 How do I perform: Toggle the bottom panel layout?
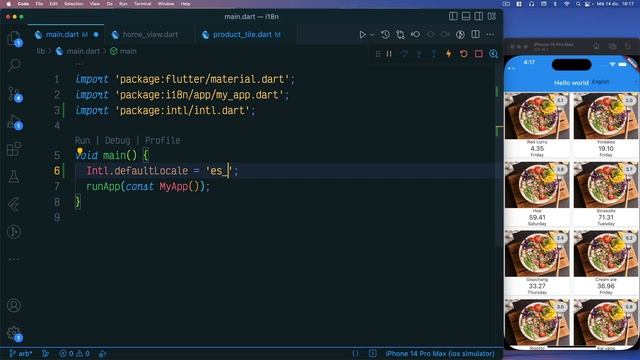[x=466, y=16]
